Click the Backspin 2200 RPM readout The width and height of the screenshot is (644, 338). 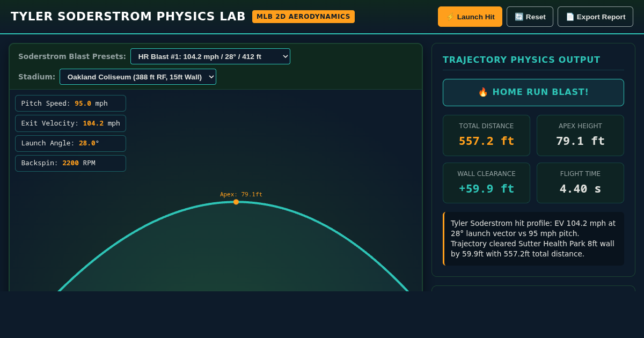tap(70, 163)
